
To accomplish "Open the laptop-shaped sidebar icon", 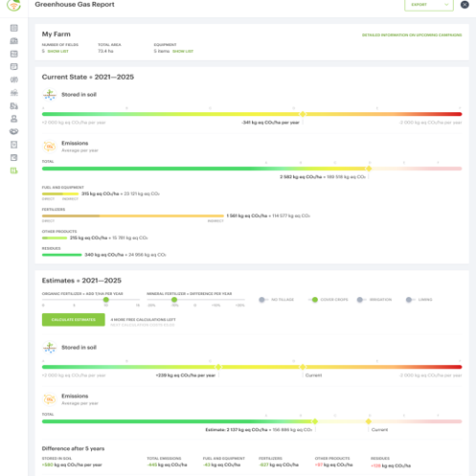I will 14,41.
